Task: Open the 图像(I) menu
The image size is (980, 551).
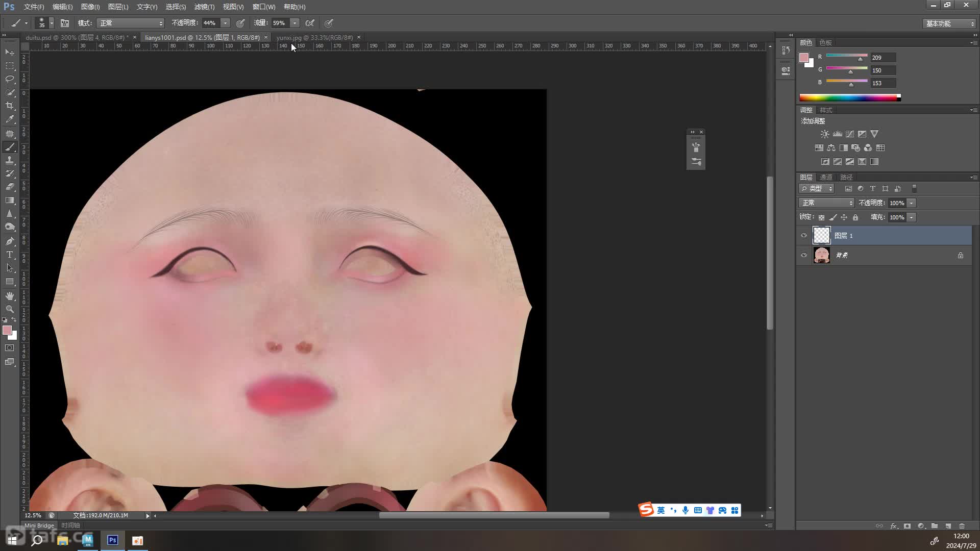Action: pyautogui.click(x=90, y=7)
